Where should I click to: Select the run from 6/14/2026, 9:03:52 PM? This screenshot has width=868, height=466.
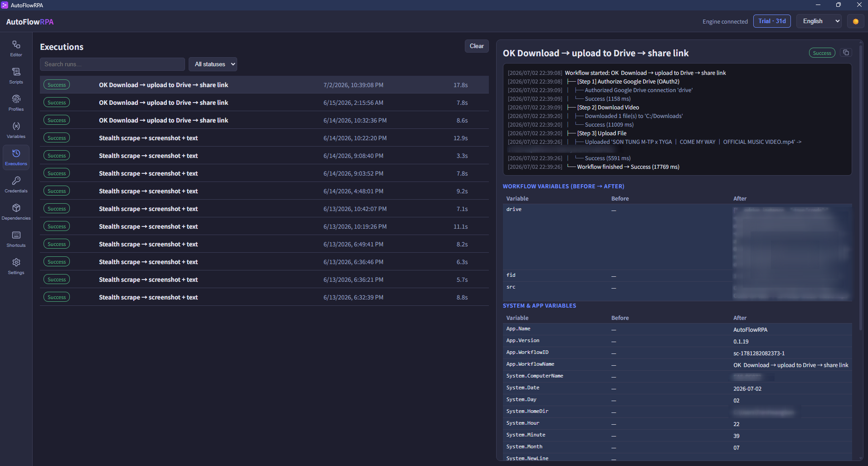[264, 173]
